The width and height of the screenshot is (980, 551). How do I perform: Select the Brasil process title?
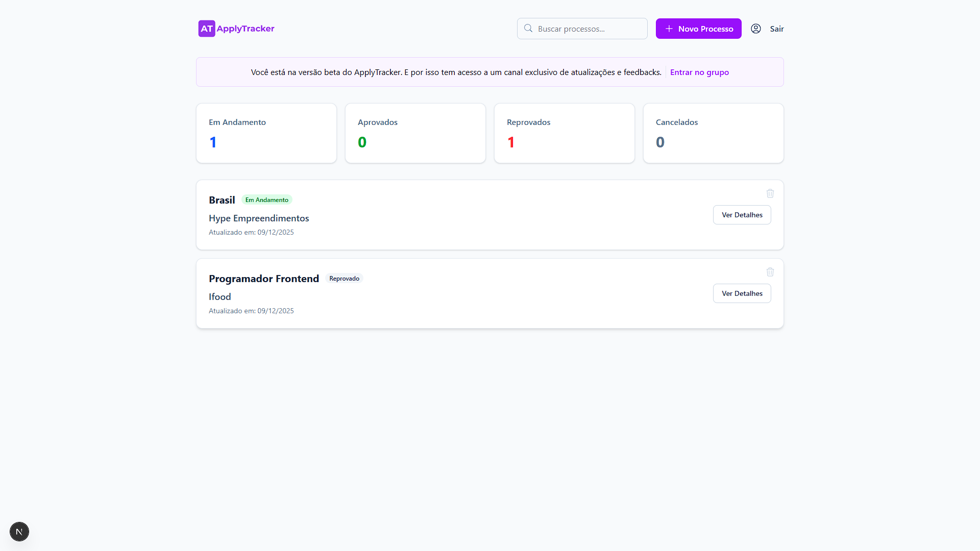[x=222, y=199]
